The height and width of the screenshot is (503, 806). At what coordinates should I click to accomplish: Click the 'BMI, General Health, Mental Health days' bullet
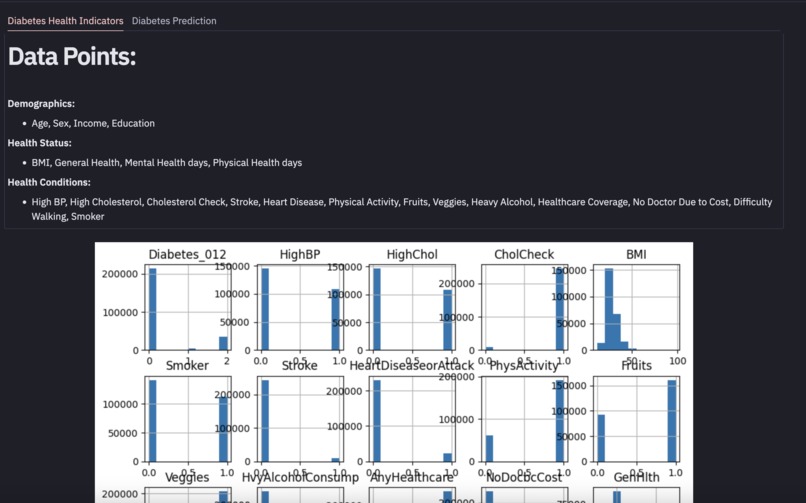click(167, 163)
